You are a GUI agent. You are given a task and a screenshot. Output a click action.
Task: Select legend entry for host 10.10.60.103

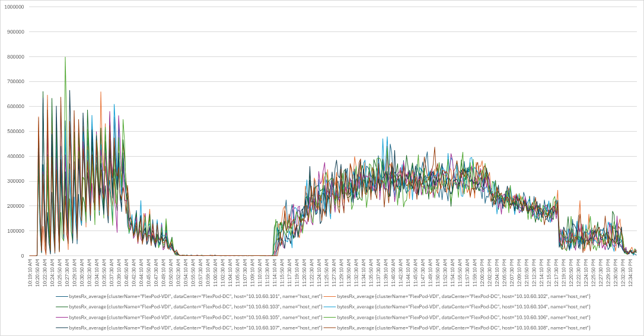click(189, 307)
